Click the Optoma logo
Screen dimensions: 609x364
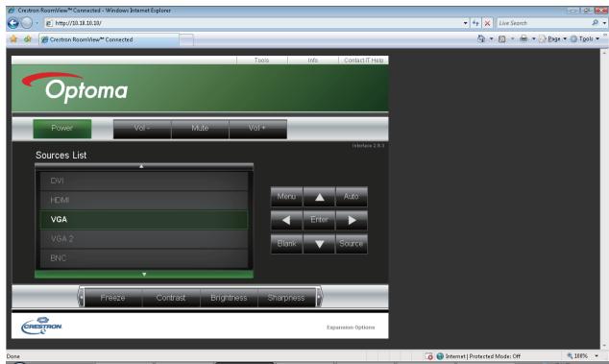click(75, 87)
